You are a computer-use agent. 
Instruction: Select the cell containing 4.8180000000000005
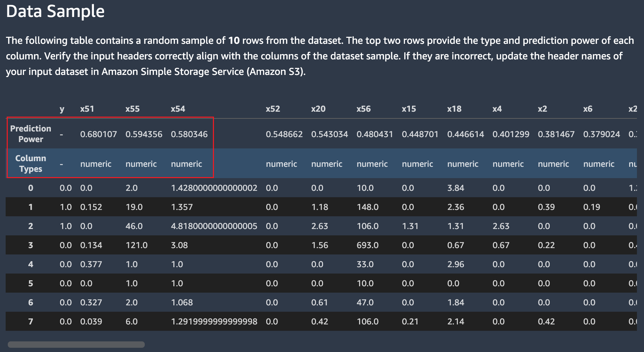[x=214, y=226]
